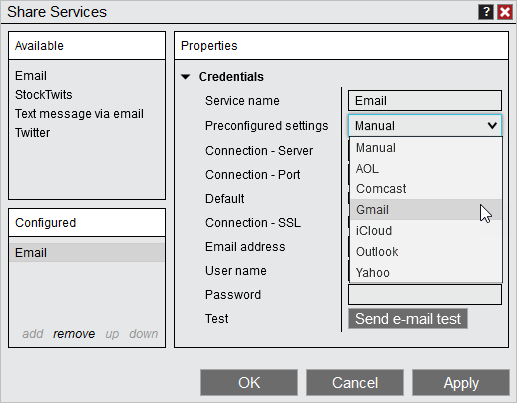Screen dimensions: 517x403
Task: Click the User name label
Action: pyautogui.click(x=236, y=271)
